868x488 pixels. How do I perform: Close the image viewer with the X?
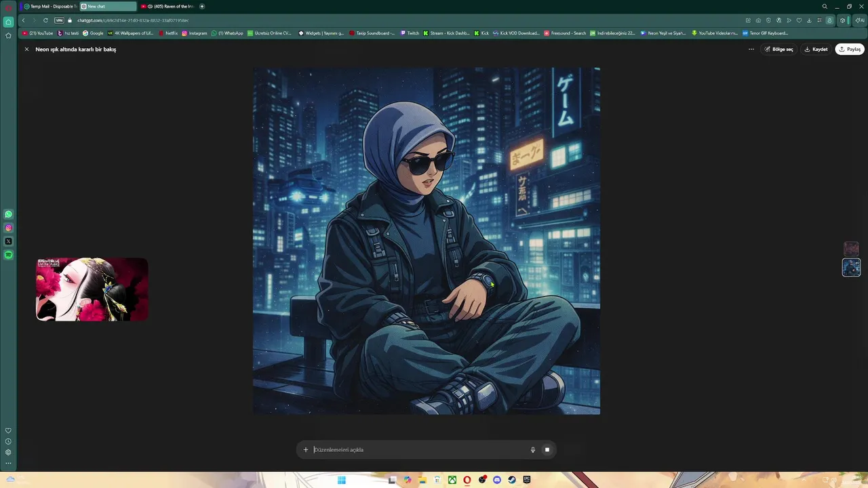(x=27, y=49)
